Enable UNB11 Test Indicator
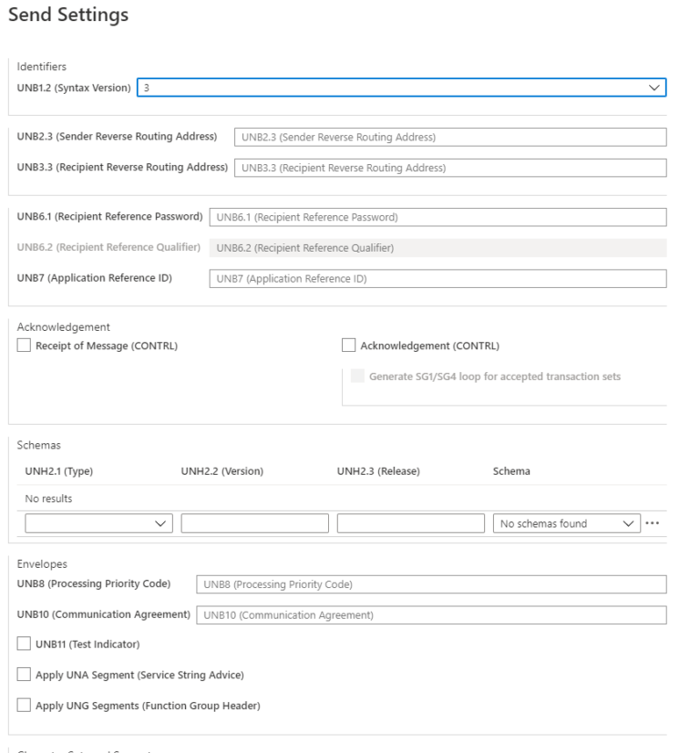The width and height of the screenshot is (700, 753). coord(26,644)
